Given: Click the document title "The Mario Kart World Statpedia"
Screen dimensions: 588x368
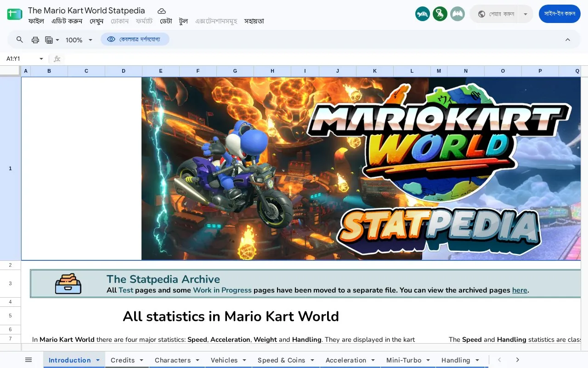Looking at the screenshot, I should (x=86, y=10).
